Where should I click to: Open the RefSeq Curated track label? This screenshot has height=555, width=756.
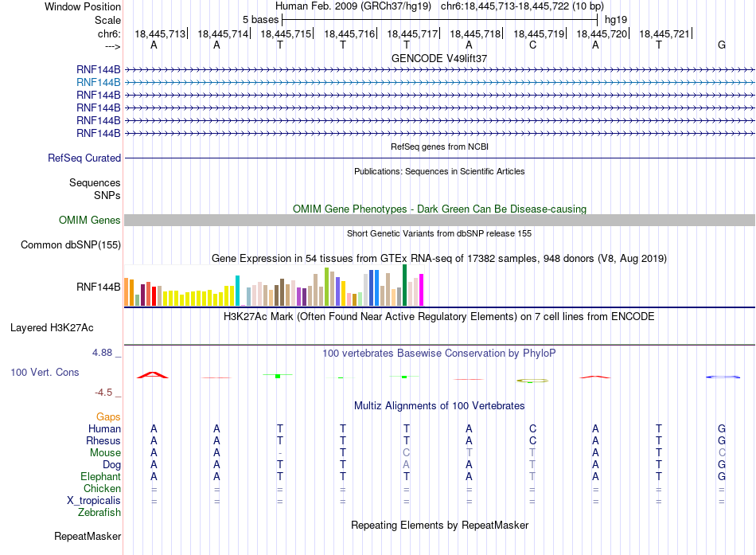coord(84,158)
